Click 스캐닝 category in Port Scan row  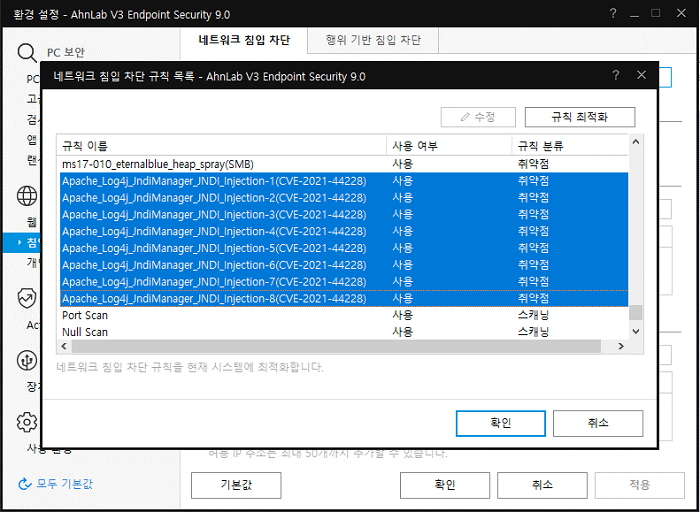tap(533, 316)
